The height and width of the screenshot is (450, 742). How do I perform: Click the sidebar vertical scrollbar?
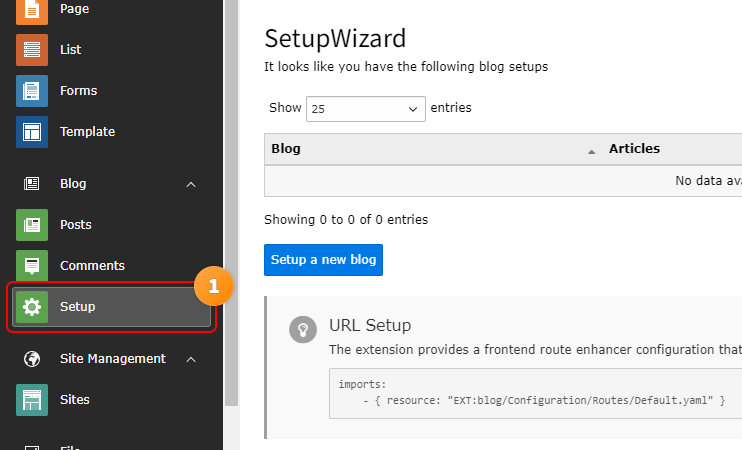(x=231, y=200)
